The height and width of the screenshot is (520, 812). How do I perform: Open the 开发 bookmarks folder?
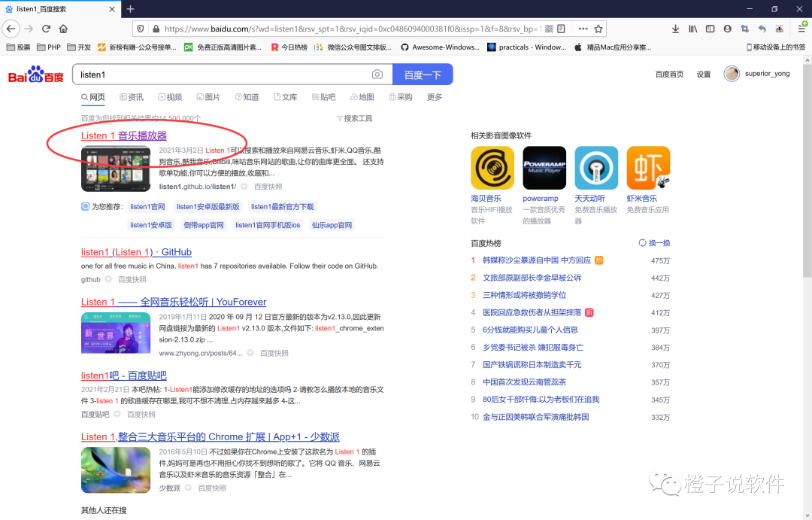79,47
